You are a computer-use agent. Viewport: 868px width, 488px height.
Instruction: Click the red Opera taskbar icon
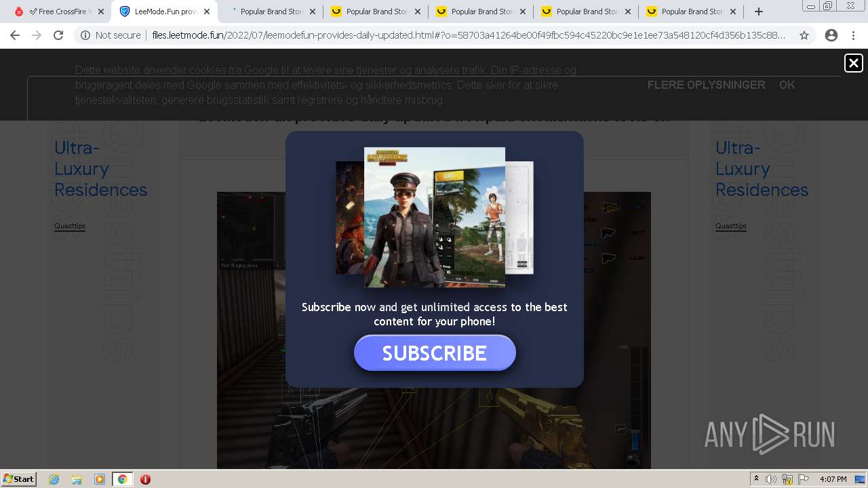point(145,479)
